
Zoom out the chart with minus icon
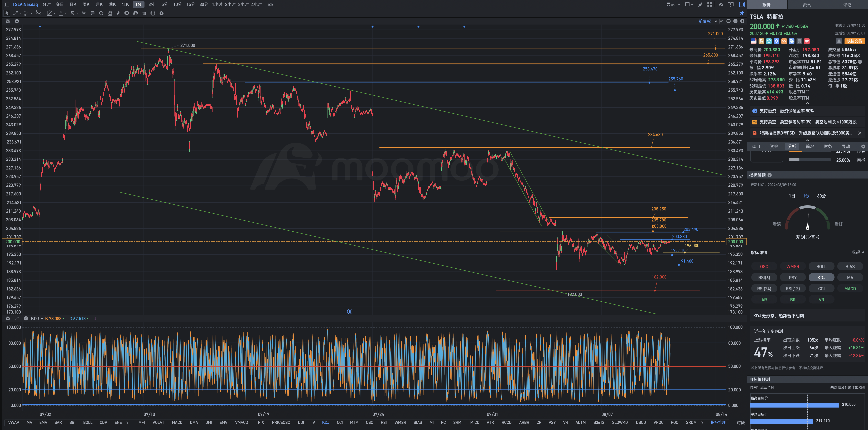[x=735, y=21]
